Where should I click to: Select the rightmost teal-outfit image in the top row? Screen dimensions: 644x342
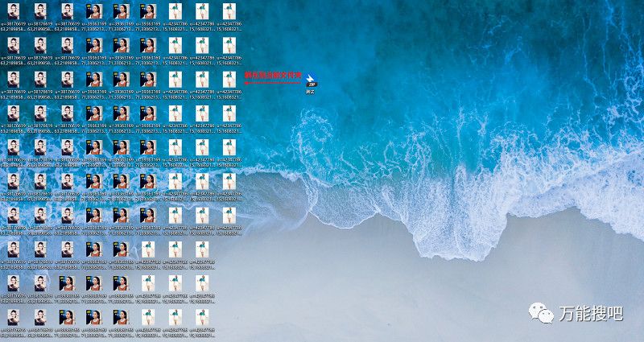coord(229,10)
